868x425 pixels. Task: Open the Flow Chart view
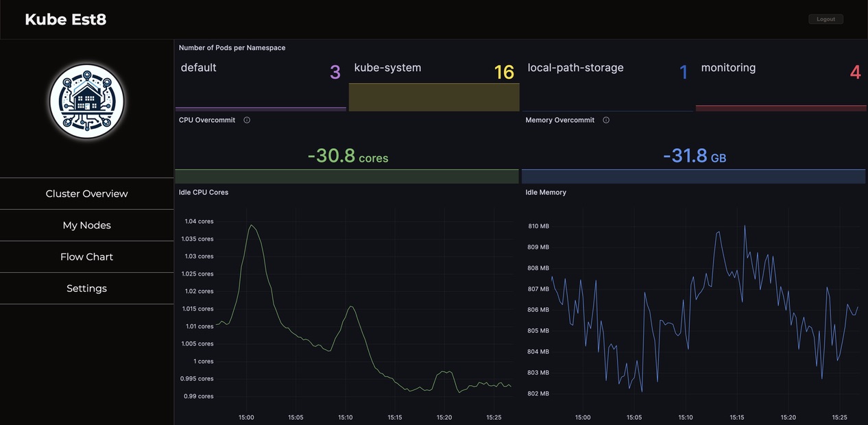pyautogui.click(x=86, y=257)
